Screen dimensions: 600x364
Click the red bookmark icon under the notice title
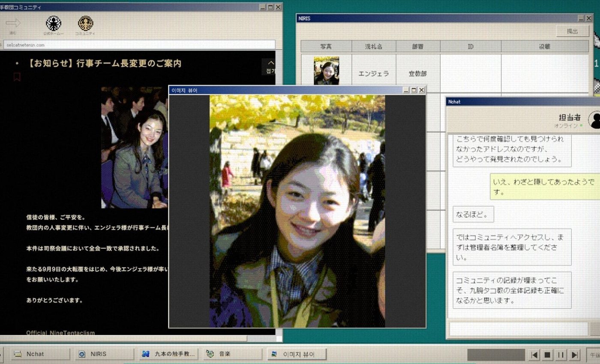[17, 77]
